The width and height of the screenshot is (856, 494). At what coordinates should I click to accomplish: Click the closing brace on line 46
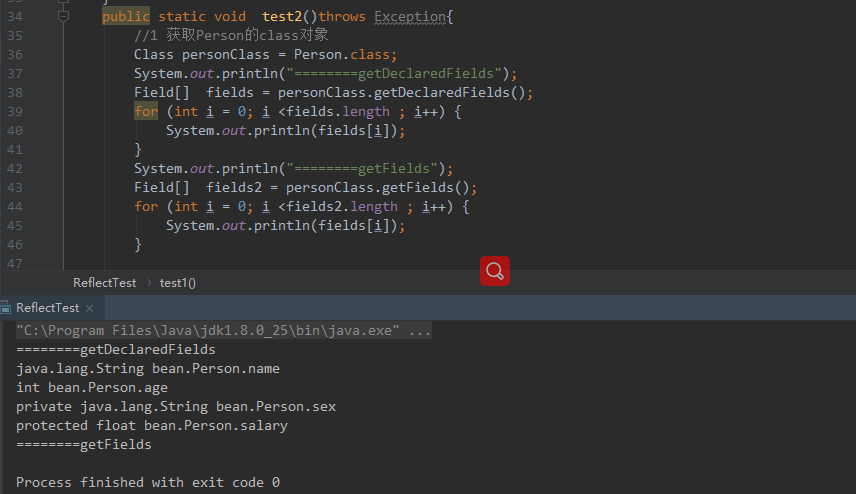click(138, 245)
